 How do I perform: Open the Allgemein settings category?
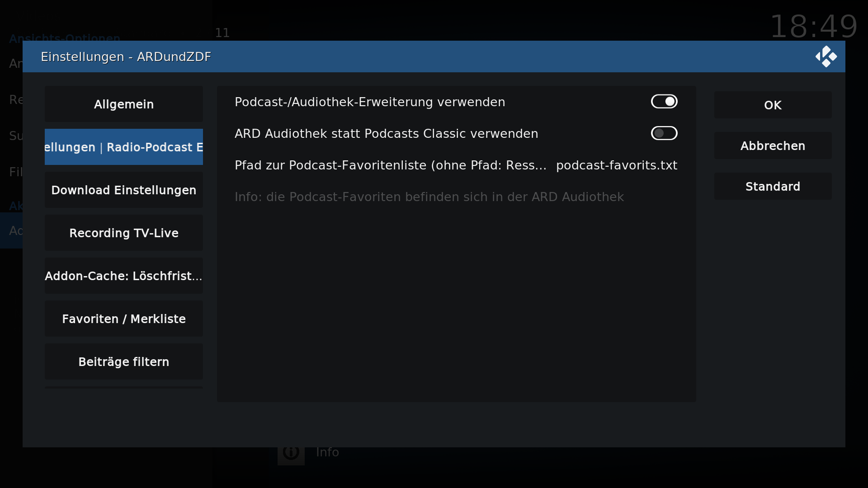click(x=124, y=104)
